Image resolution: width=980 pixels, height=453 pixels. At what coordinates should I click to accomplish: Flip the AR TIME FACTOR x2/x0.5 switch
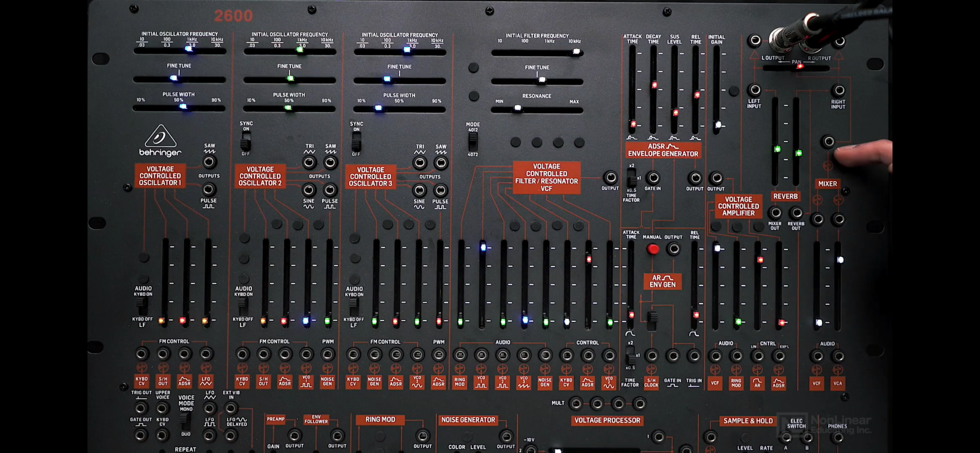pos(630,356)
